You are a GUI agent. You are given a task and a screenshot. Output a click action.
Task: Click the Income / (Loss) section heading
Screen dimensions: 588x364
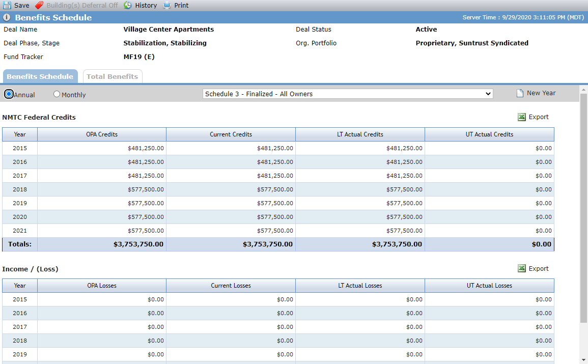pos(30,269)
